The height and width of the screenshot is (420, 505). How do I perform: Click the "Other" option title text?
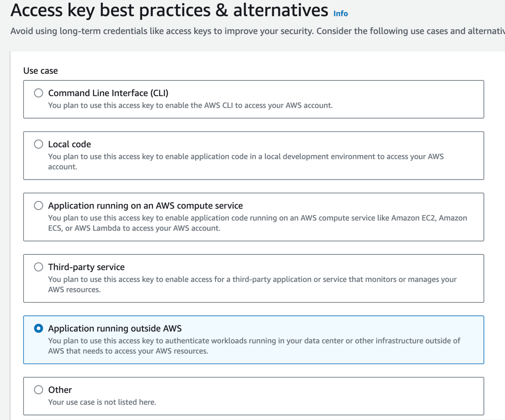click(60, 390)
